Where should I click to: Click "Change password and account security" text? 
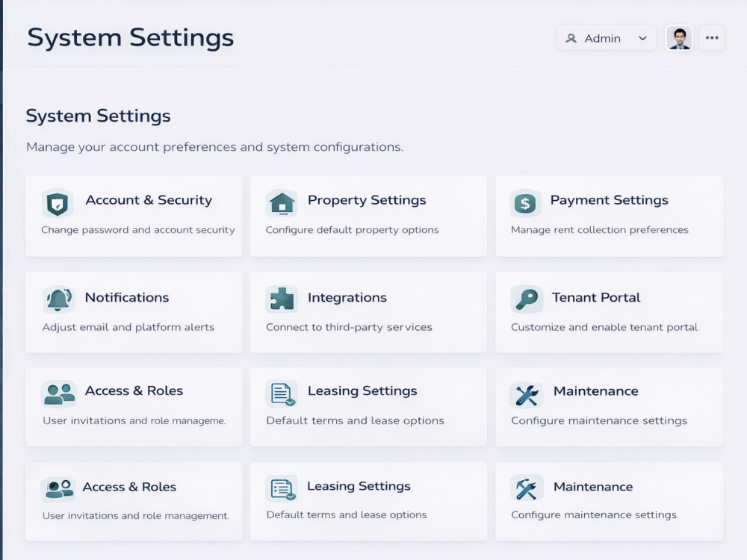click(137, 230)
